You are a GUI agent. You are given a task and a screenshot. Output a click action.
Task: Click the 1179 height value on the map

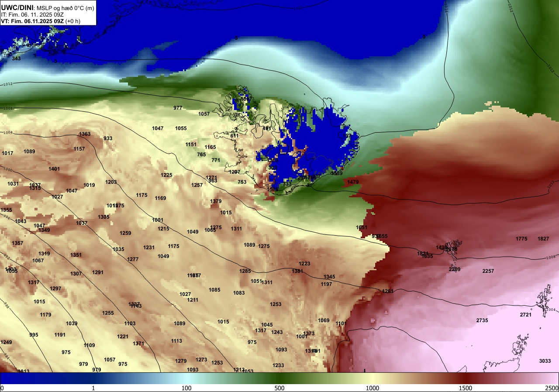point(45,315)
